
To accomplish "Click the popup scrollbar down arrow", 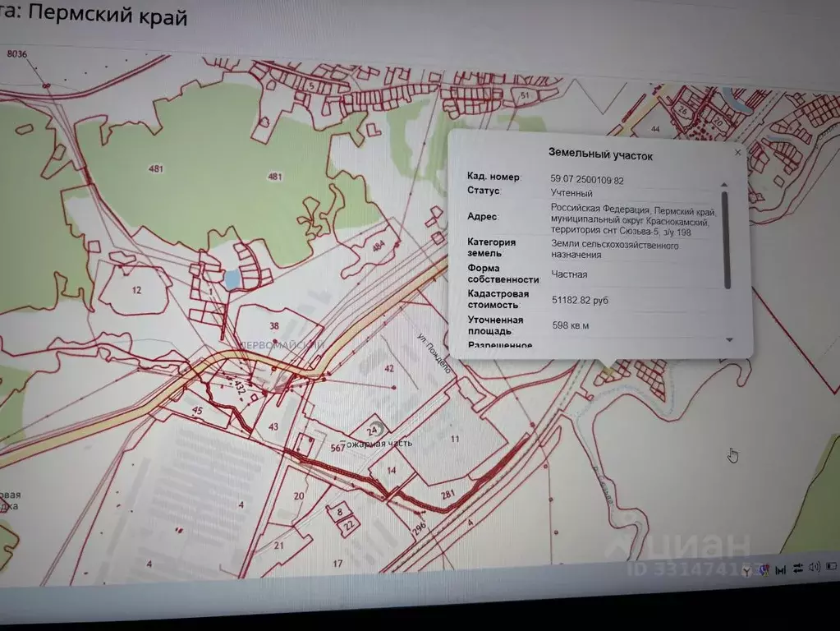I will point(729,340).
